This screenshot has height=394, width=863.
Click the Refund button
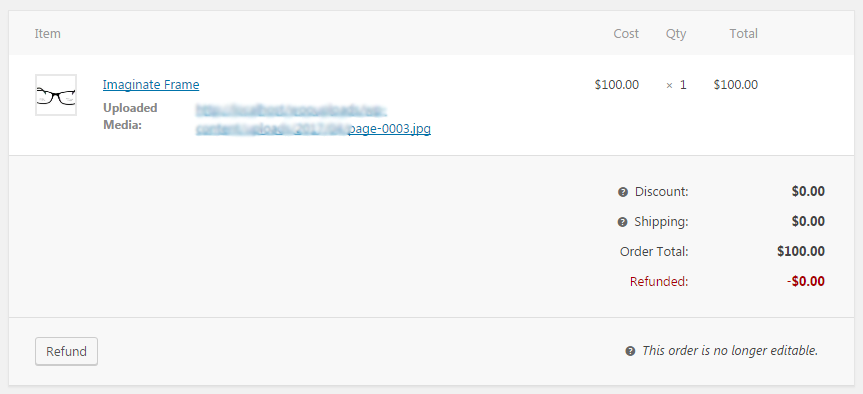pos(66,352)
